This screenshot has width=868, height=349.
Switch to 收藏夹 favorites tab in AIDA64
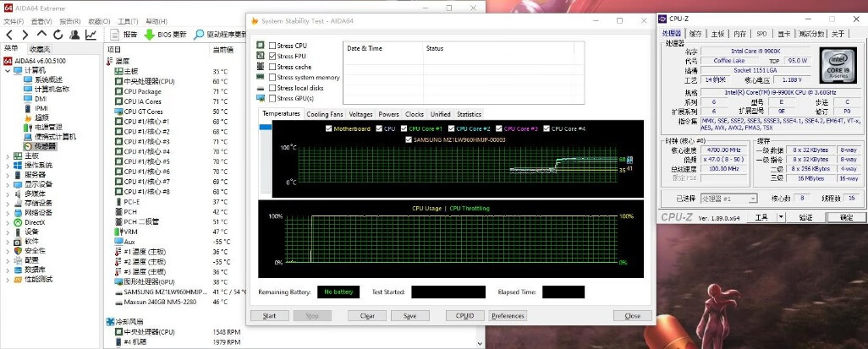[40, 49]
